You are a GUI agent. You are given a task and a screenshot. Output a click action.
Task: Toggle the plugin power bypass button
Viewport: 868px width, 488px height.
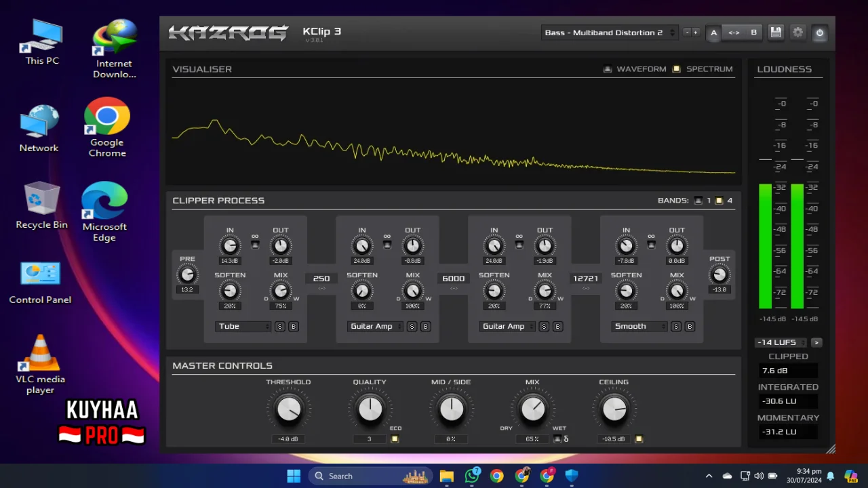[x=820, y=32]
